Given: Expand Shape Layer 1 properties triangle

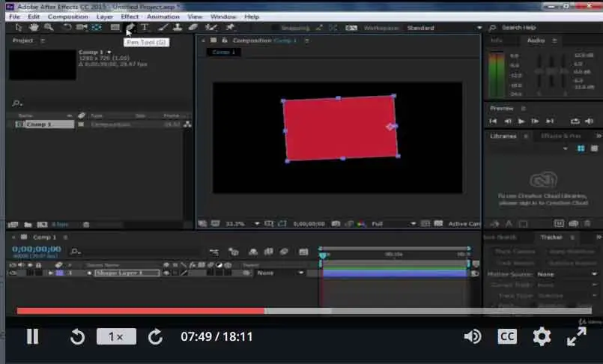Looking at the screenshot, I should point(50,273).
